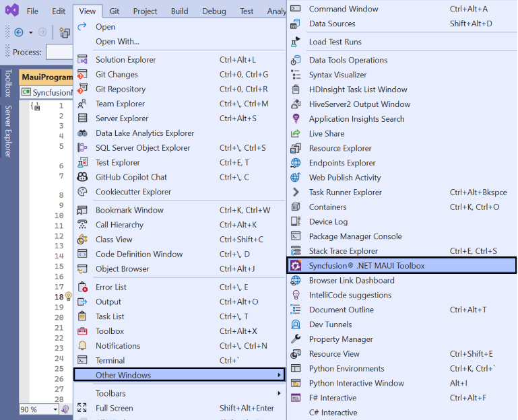Viewport: 518px width, 420px height.
Task: Click the Navigate Forward button
Action: coord(42,32)
